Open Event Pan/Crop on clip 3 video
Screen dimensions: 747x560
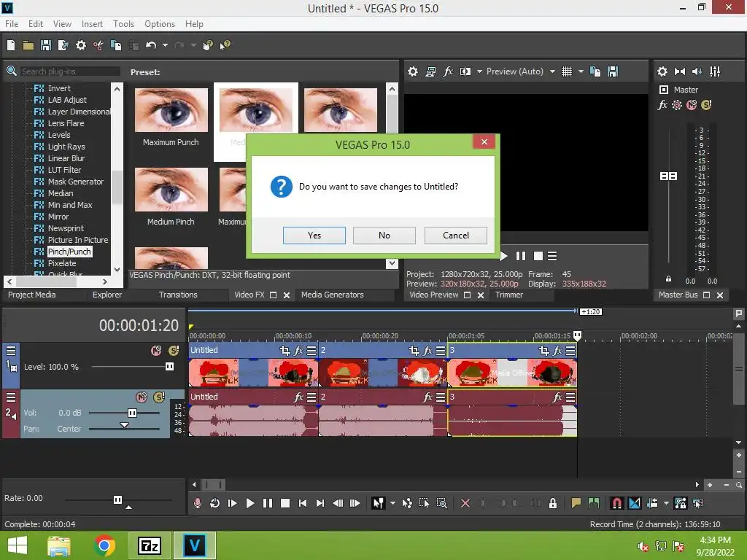click(x=544, y=351)
